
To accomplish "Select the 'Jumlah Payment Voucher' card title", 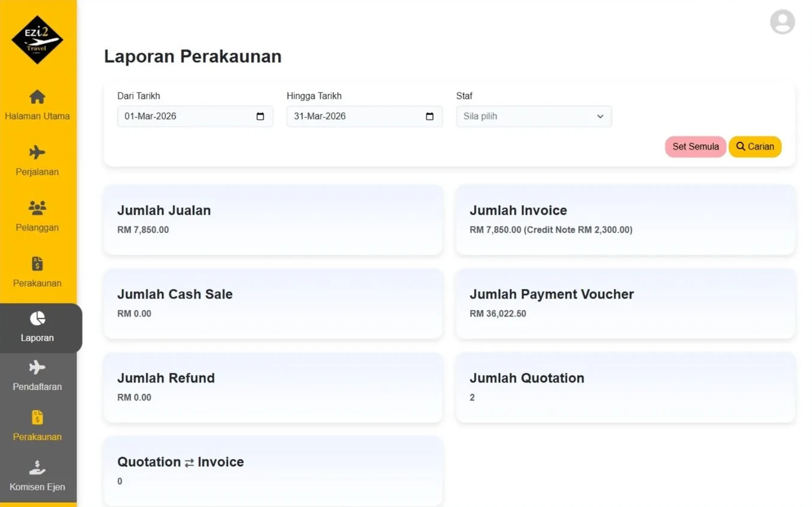I will click(x=552, y=295).
